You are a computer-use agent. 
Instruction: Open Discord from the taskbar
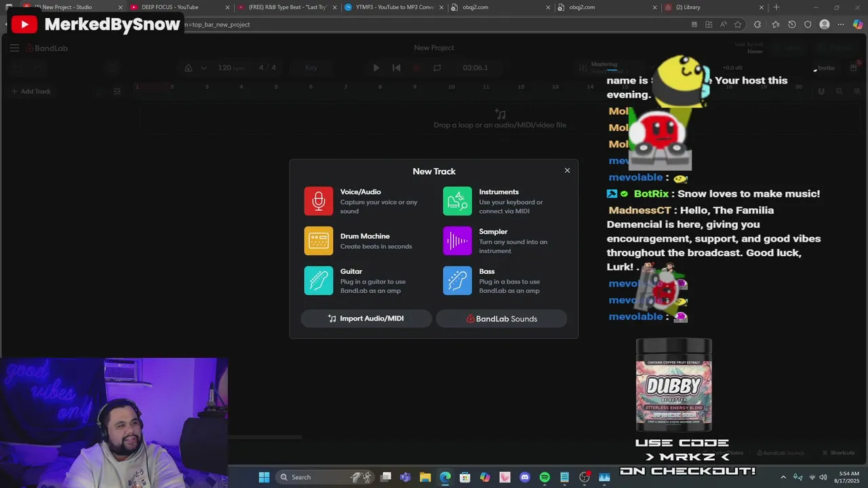[x=524, y=477]
